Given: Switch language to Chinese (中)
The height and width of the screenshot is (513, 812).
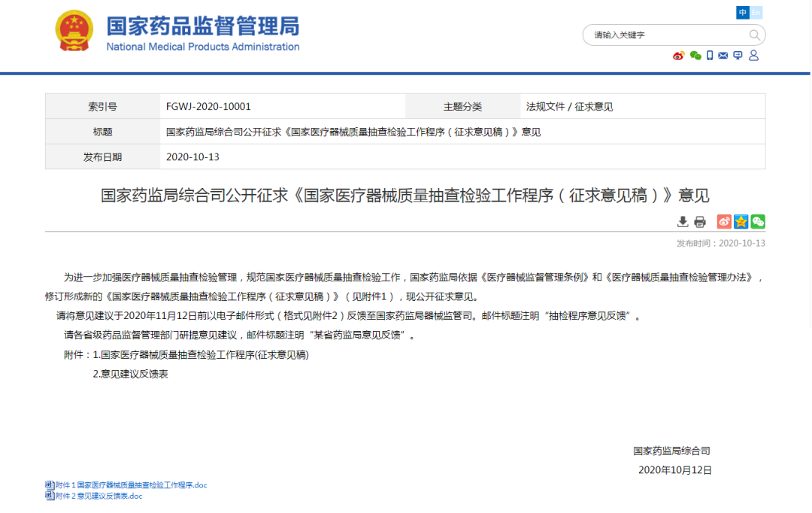Looking at the screenshot, I should tap(743, 13).
